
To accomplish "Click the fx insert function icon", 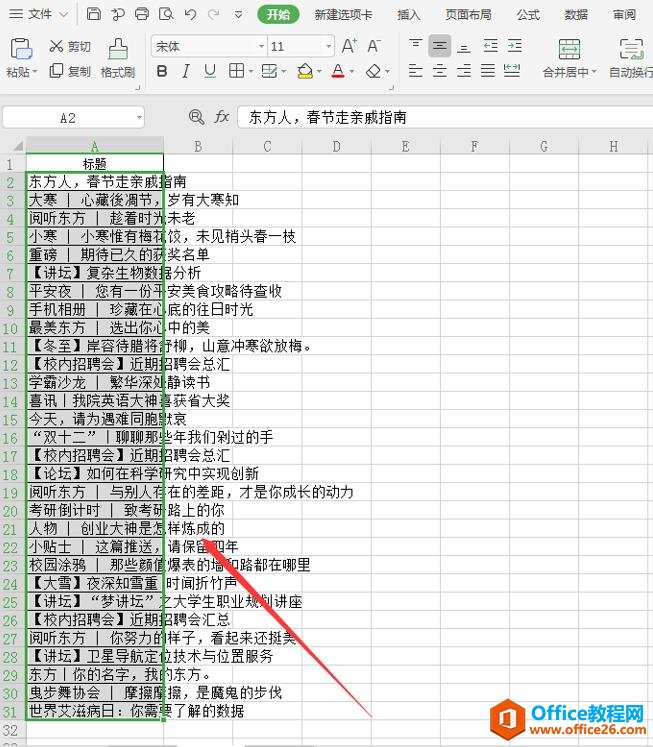I will 221,117.
